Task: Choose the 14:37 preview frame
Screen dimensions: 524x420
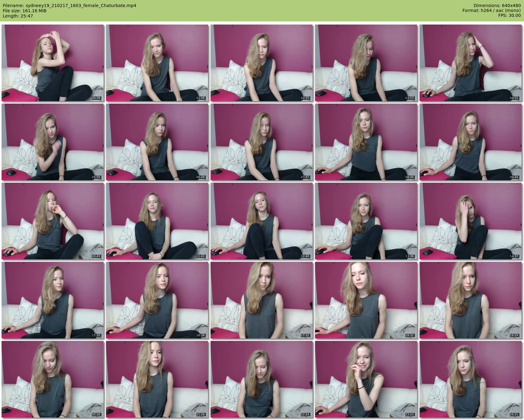Action: click(471, 221)
